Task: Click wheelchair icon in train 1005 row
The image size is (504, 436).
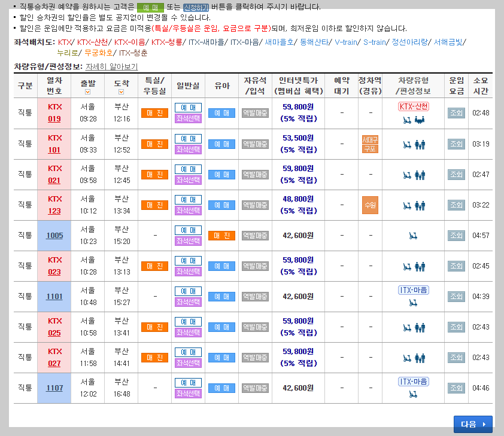Action: coord(413,236)
